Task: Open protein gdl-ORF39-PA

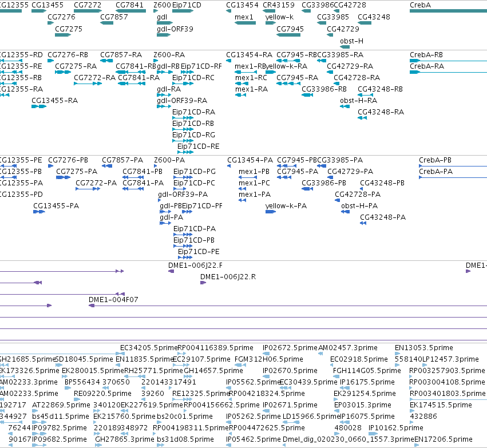Action: click(183, 195)
